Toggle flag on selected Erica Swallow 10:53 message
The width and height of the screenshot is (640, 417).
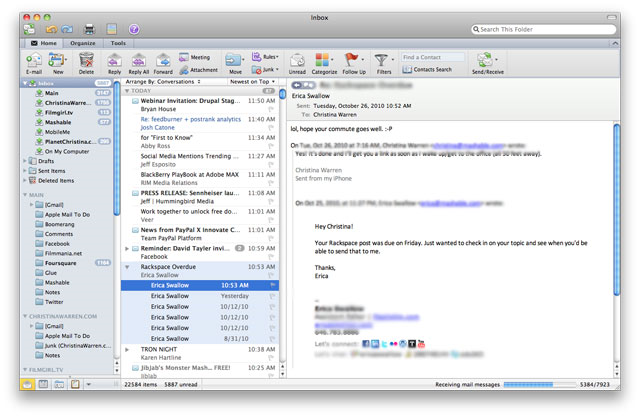point(273,285)
